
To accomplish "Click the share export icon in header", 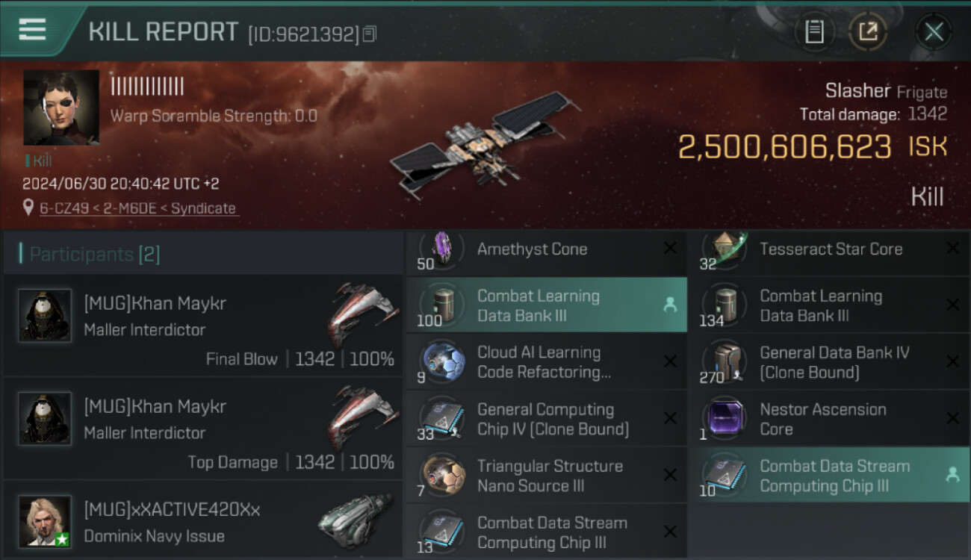I will coord(868,32).
